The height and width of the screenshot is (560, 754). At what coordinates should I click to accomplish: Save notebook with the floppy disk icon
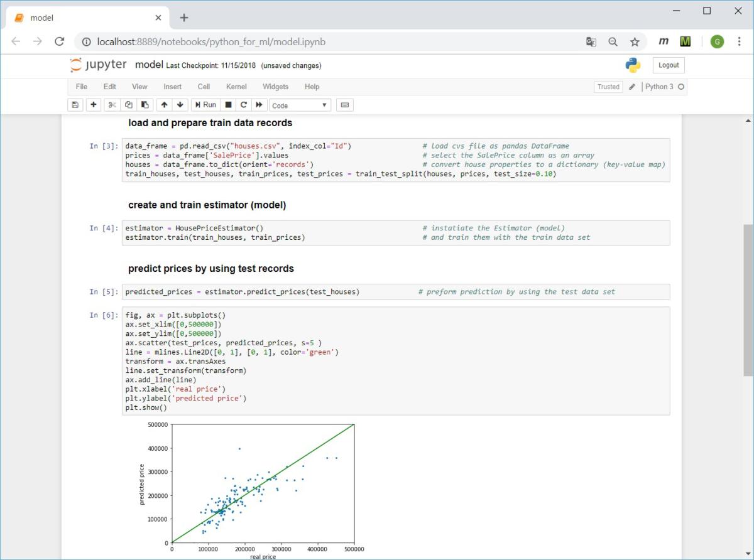click(75, 105)
